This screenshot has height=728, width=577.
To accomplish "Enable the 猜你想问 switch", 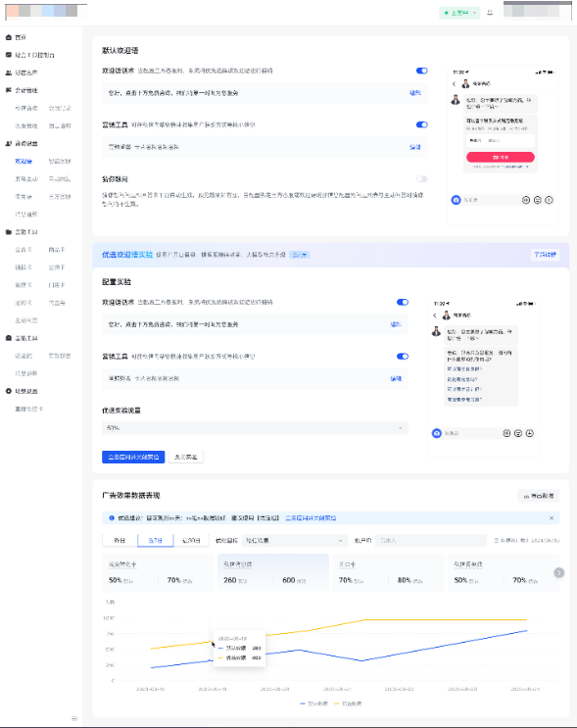I will [421, 178].
